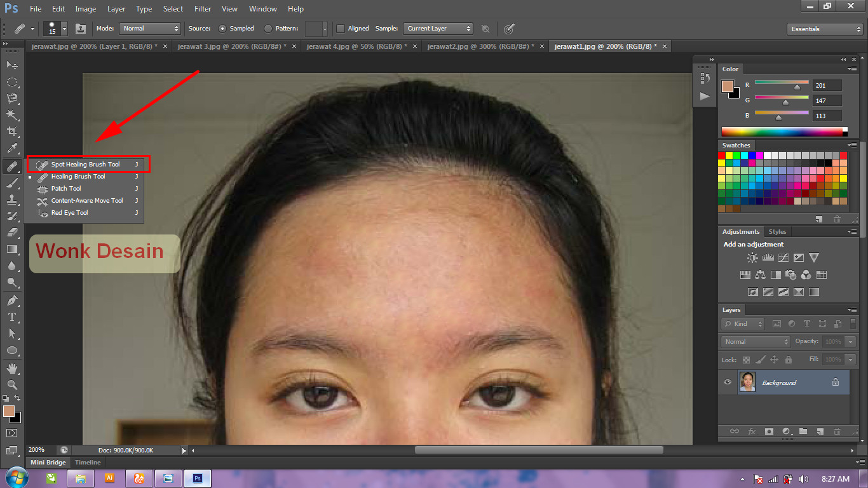
Task: Select the Clone Stamp tool
Action: coord(12,200)
